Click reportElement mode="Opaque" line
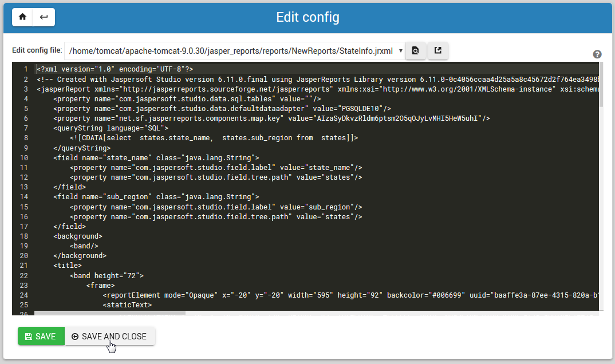 pyautogui.click(x=350, y=295)
